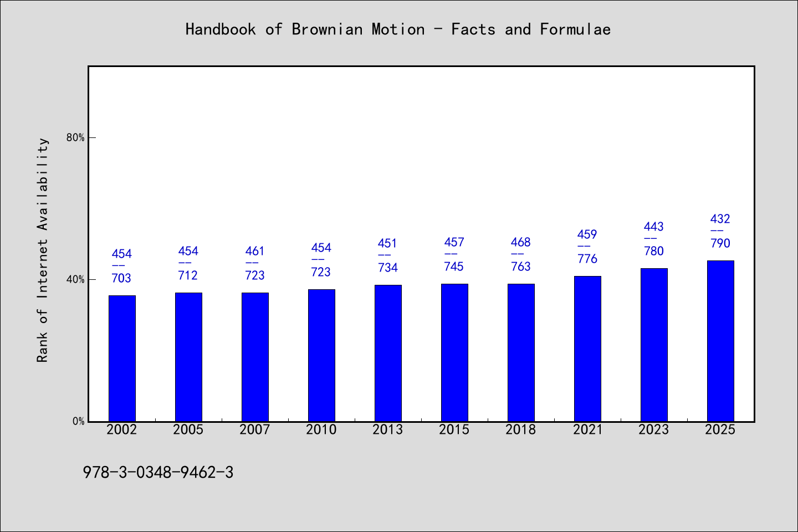Click the value 432 above the 2025 bar
Screen dimensions: 798x532
click(720, 219)
